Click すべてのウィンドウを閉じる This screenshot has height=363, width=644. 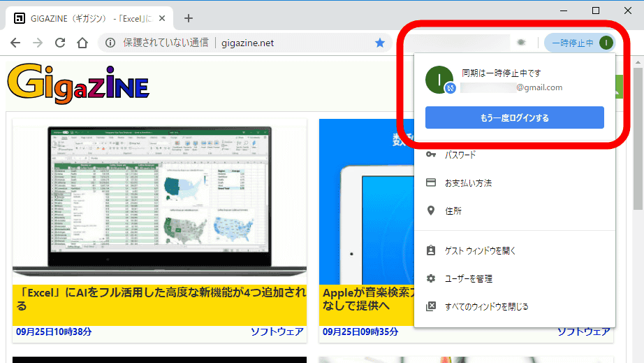click(486, 306)
